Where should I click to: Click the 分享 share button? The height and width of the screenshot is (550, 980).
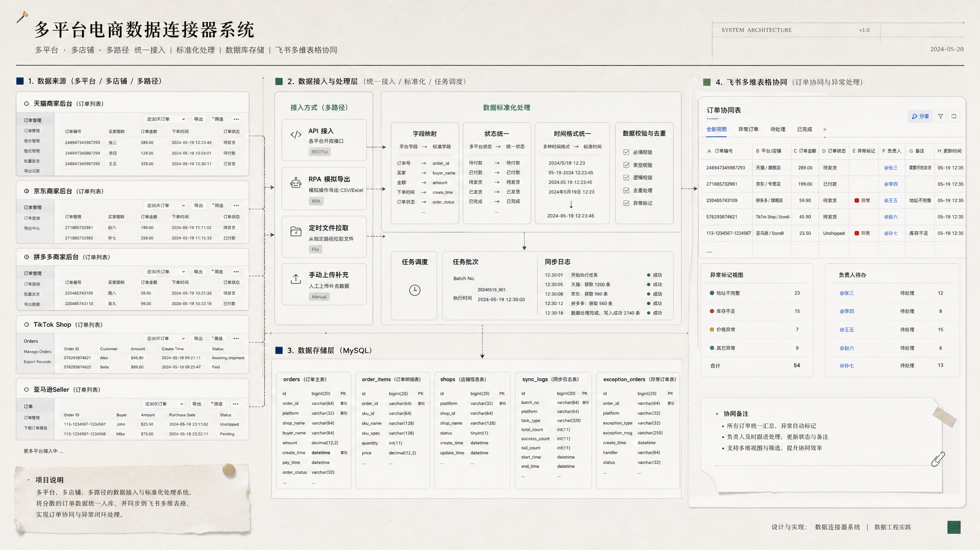pos(920,116)
